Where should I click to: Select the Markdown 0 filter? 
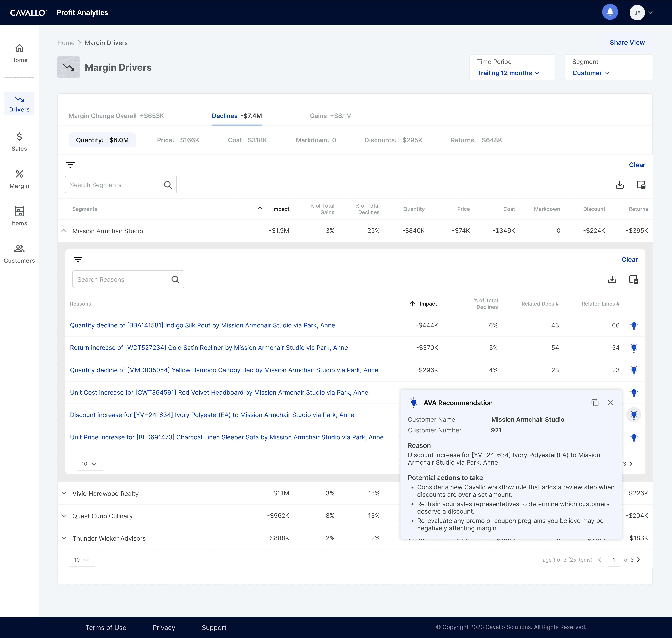(316, 140)
